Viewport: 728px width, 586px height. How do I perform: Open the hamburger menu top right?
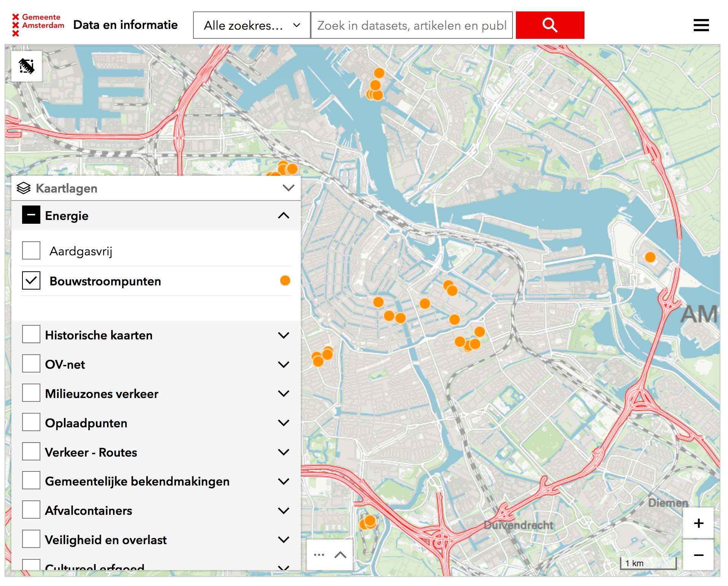(701, 25)
